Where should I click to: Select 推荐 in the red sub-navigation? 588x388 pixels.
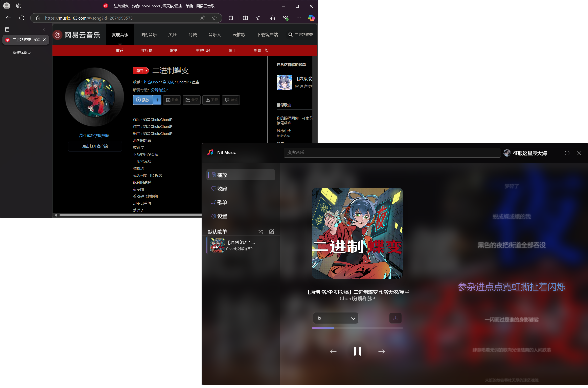120,50
